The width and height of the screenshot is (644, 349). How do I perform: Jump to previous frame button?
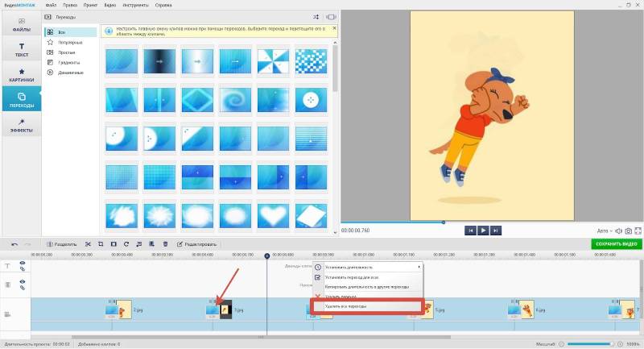coord(471,231)
